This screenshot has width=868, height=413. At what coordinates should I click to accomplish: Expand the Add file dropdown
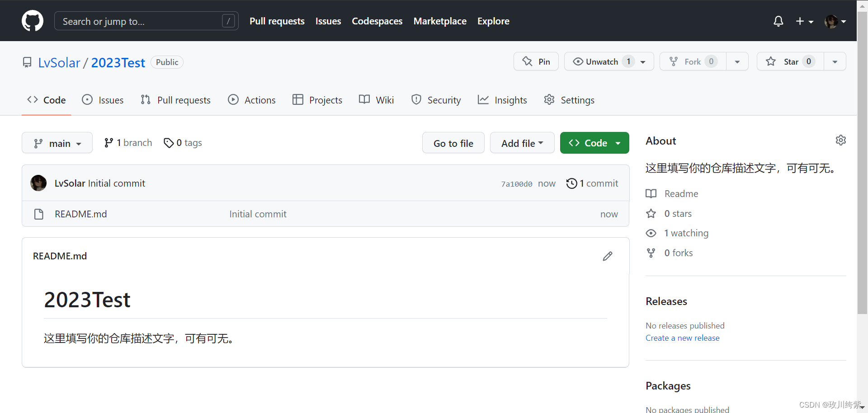click(522, 143)
